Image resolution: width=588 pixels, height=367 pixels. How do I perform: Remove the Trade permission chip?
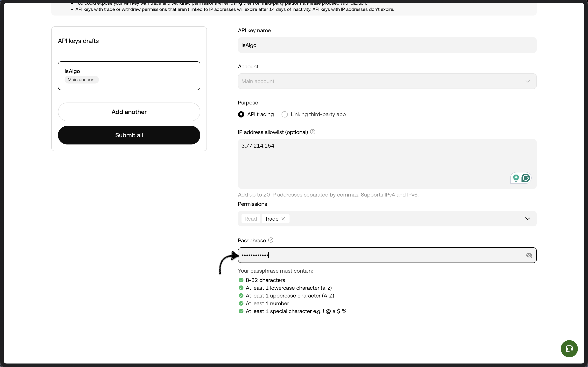click(x=283, y=219)
